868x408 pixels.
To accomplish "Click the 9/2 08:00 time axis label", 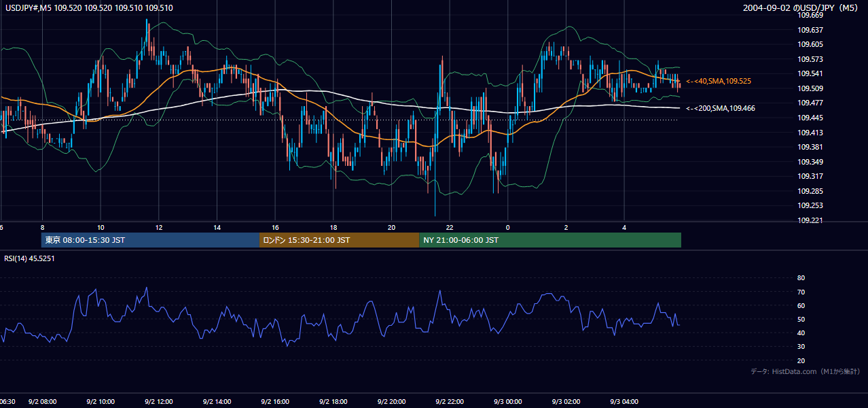I will coord(42,402).
